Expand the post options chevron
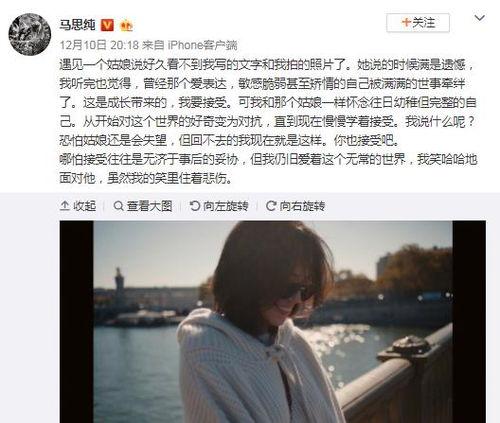Screen dimensions: 500x423 coord(479,18)
